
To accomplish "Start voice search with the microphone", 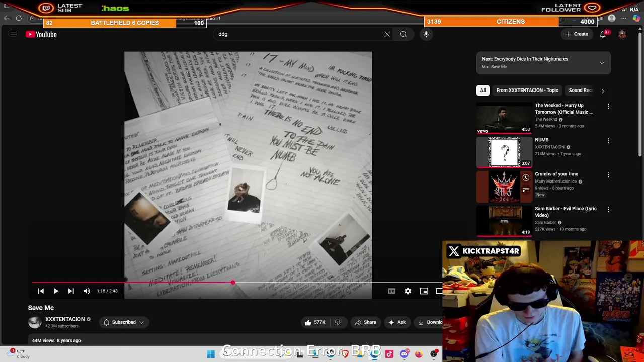I will pos(426,34).
